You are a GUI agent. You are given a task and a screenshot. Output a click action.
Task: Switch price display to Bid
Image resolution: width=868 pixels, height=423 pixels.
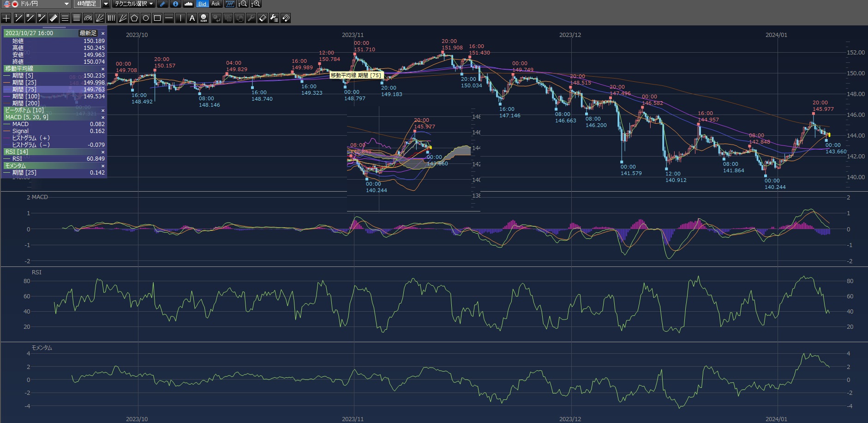point(202,4)
